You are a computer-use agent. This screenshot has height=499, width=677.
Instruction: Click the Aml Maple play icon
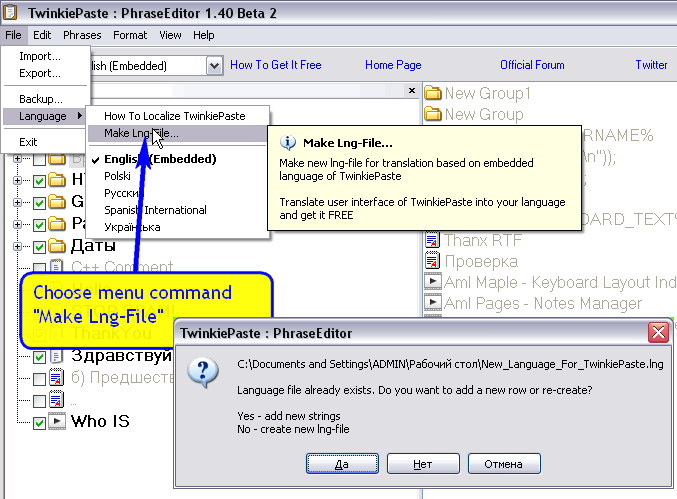(433, 281)
